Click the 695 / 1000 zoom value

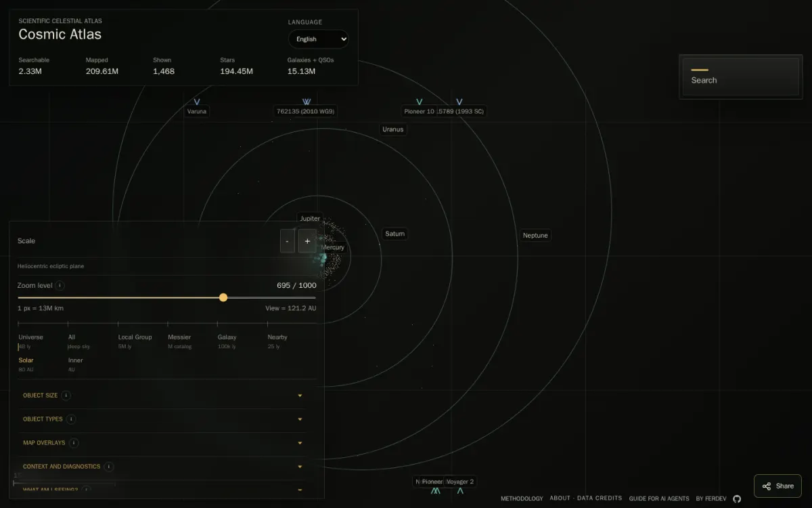[x=296, y=285]
